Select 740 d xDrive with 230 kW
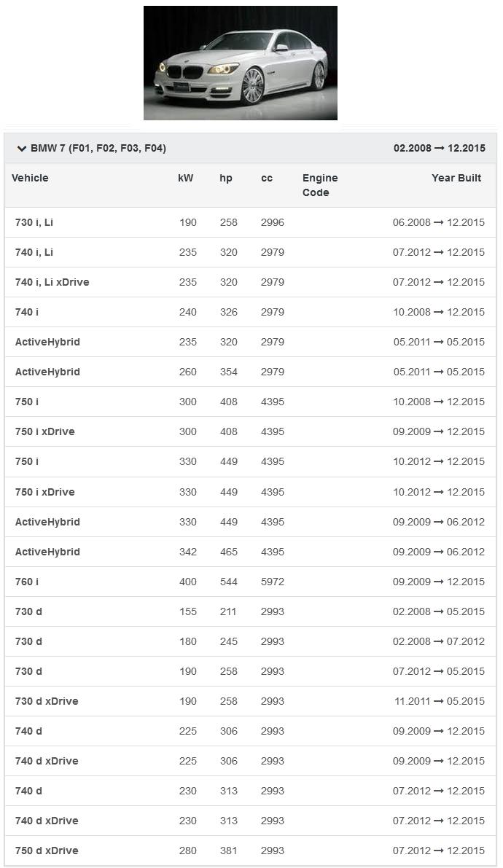Image resolution: width=503 pixels, height=868 pixels. click(47, 821)
